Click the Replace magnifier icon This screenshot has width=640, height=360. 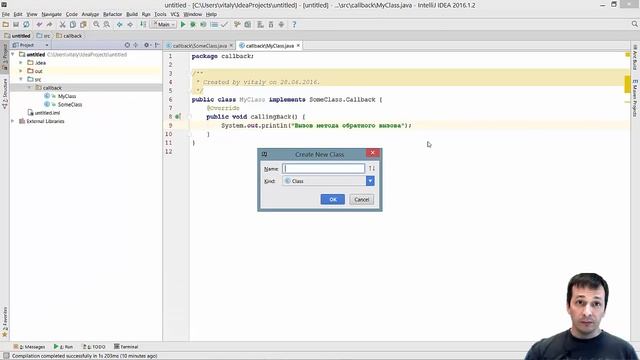click(x=107, y=25)
